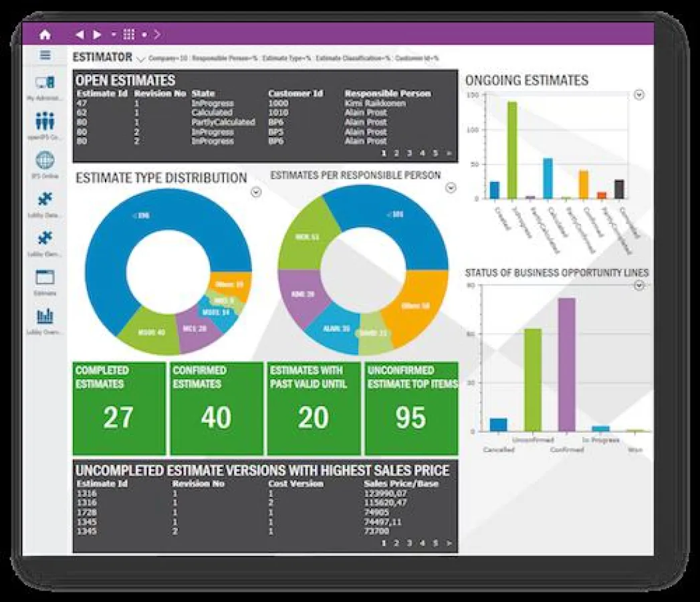Viewport: 700px width, 602px height.
Task: Expand the Estimator lobby dropdown chevron
Action: (x=140, y=59)
